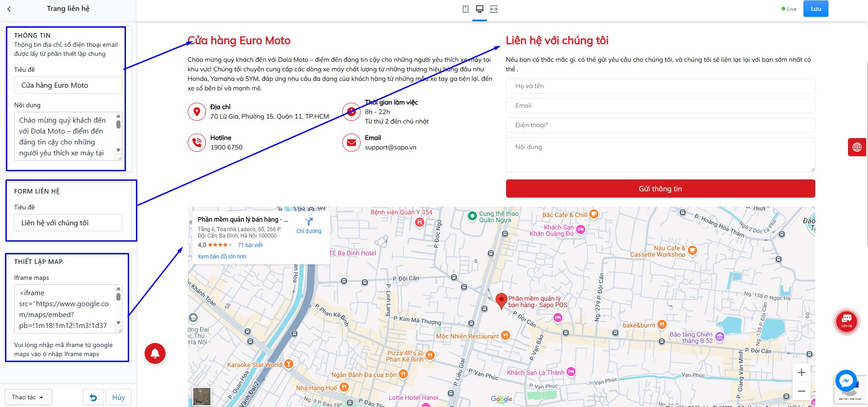Click the 'Trang liên hệ' sidebar title
Image resolution: width=868 pixels, height=407 pixels.
(68, 9)
